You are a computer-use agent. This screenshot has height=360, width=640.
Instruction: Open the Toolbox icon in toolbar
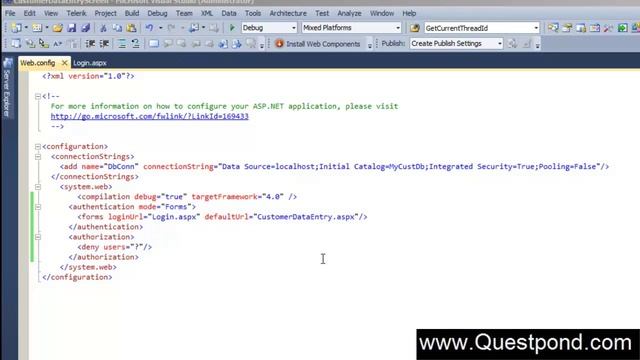point(609,28)
